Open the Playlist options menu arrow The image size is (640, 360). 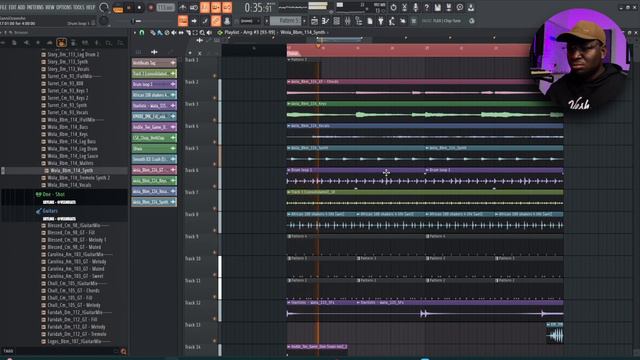pos(135,33)
